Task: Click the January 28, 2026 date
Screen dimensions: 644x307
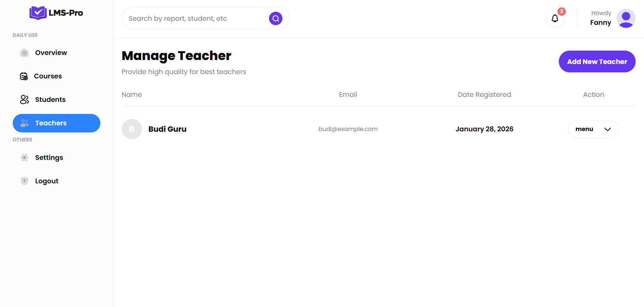Action: [x=484, y=129]
